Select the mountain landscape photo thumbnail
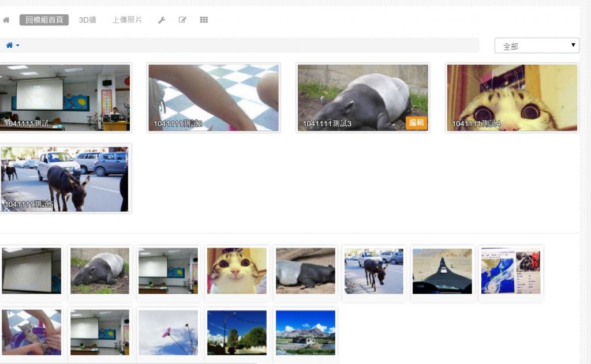591x364 pixels. (x=305, y=332)
